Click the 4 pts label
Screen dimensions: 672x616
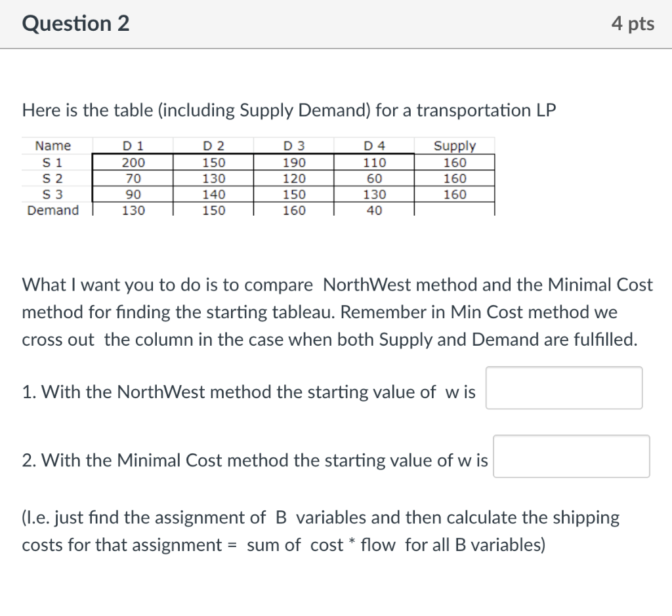pos(633,23)
